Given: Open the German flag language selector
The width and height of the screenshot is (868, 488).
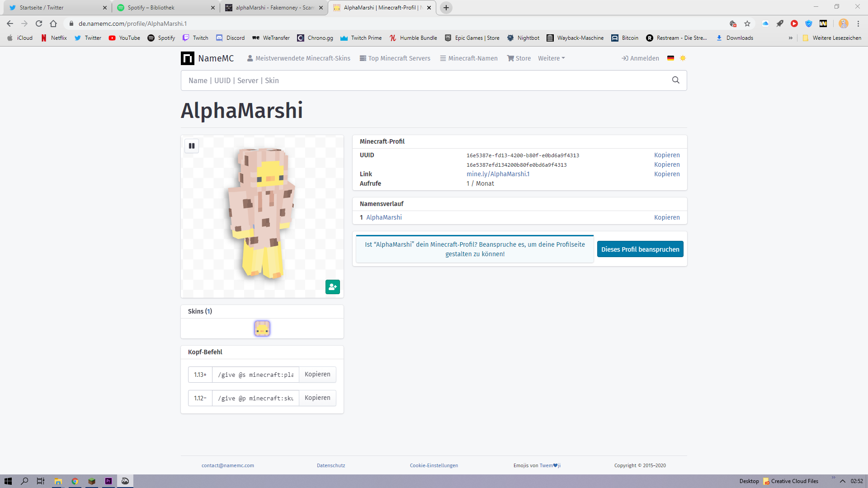Looking at the screenshot, I should click(671, 58).
